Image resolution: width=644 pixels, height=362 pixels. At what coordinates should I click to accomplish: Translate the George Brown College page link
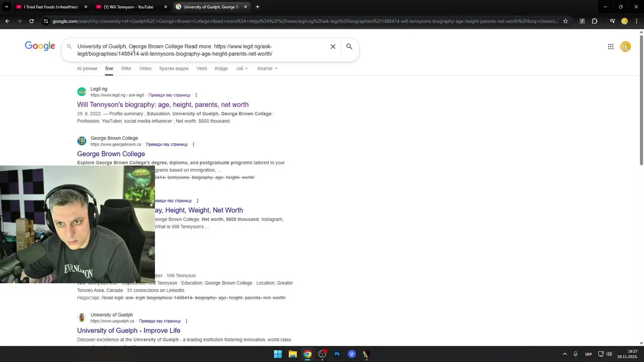167,144
